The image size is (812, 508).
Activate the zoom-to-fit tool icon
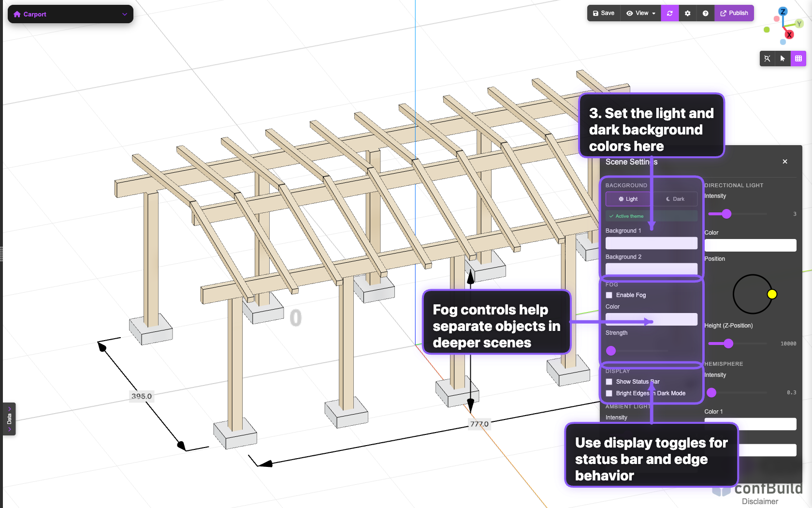767,59
